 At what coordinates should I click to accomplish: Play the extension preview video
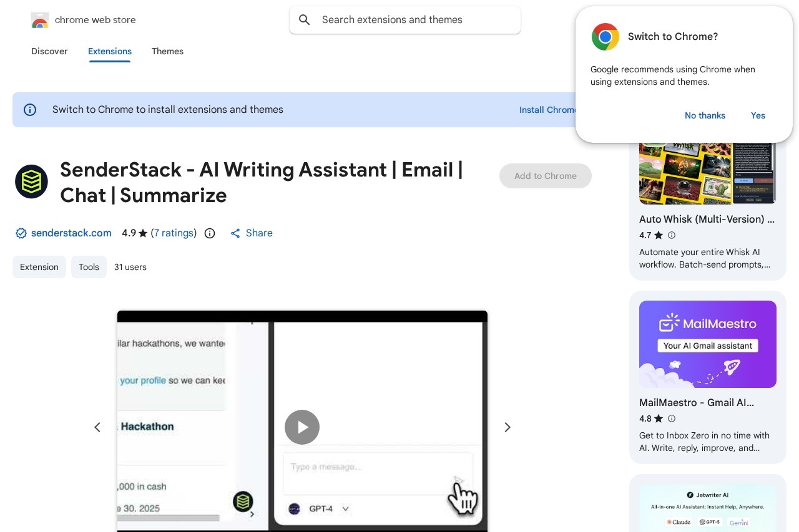click(302, 427)
